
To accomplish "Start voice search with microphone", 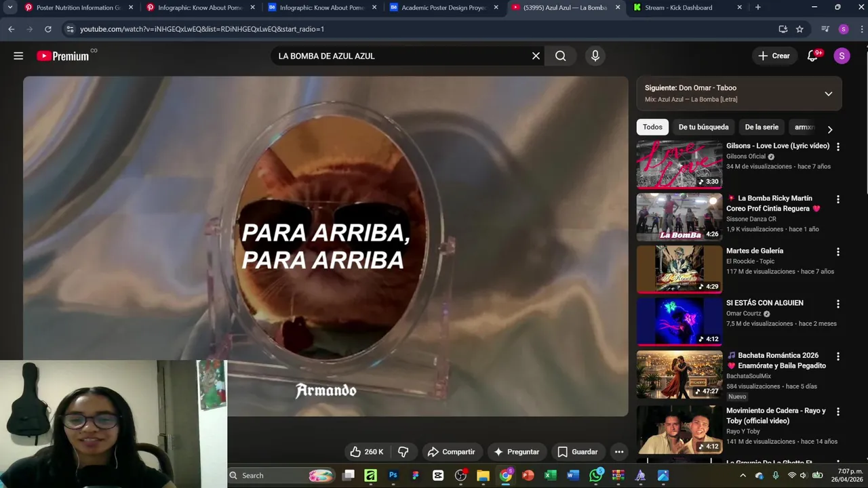I will [595, 56].
